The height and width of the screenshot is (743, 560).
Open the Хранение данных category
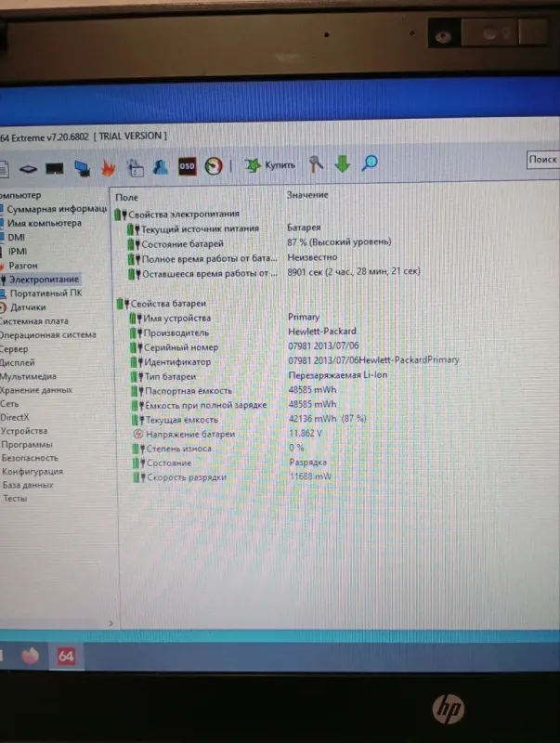[x=39, y=391]
